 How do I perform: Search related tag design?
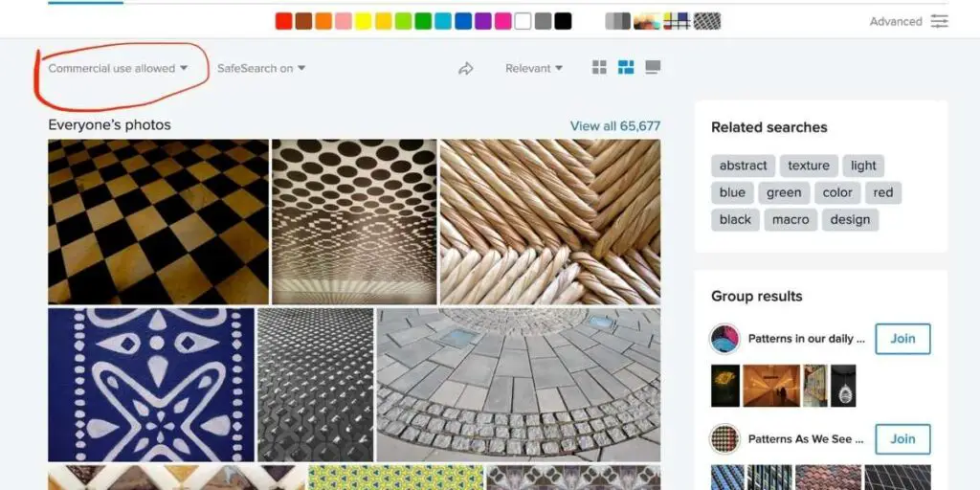850,219
